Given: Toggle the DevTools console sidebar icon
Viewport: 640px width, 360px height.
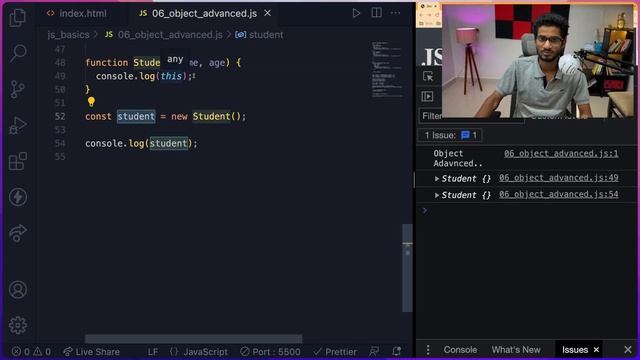Looking at the screenshot, I should pyautogui.click(x=427, y=96).
